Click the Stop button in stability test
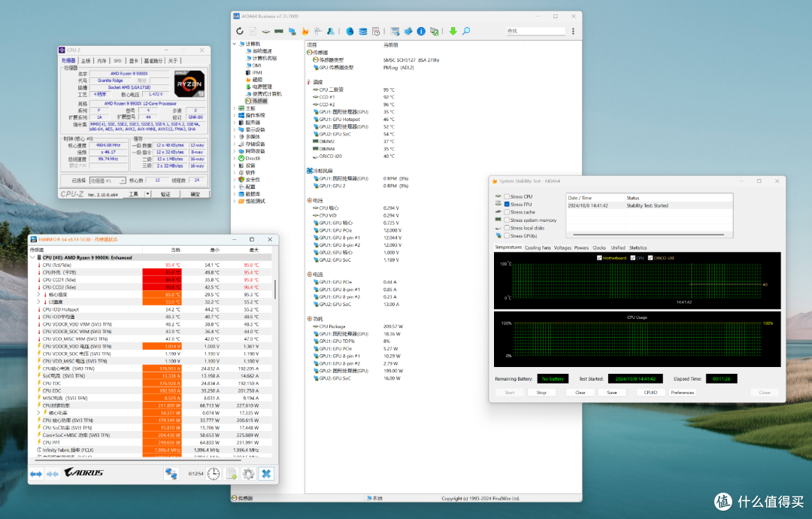This screenshot has height=519, width=812. (541, 393)
